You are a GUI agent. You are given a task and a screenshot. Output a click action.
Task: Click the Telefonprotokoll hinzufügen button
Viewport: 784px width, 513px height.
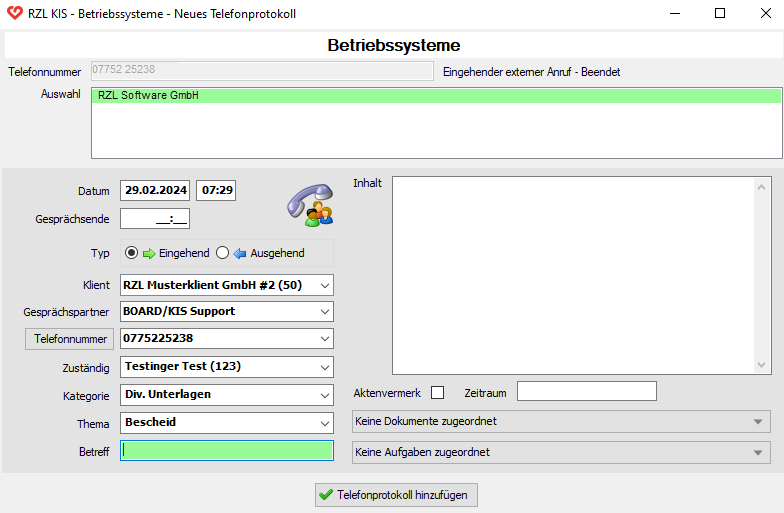[x=397, y=495]
